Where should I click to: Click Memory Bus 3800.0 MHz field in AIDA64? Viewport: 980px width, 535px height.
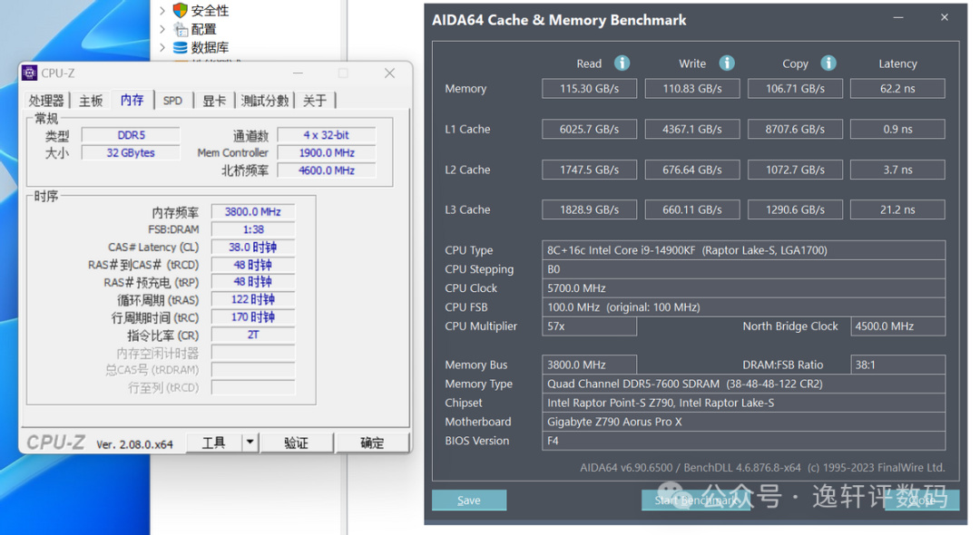click(x=590, y=365)
